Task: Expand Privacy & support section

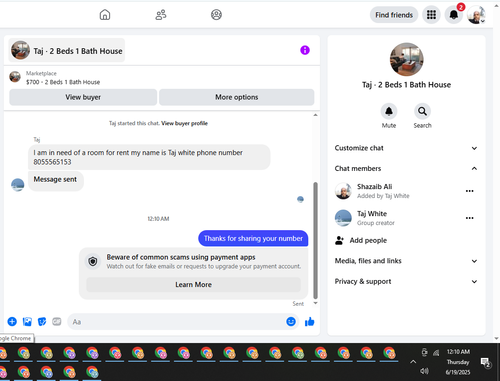Action: (406, 281)
